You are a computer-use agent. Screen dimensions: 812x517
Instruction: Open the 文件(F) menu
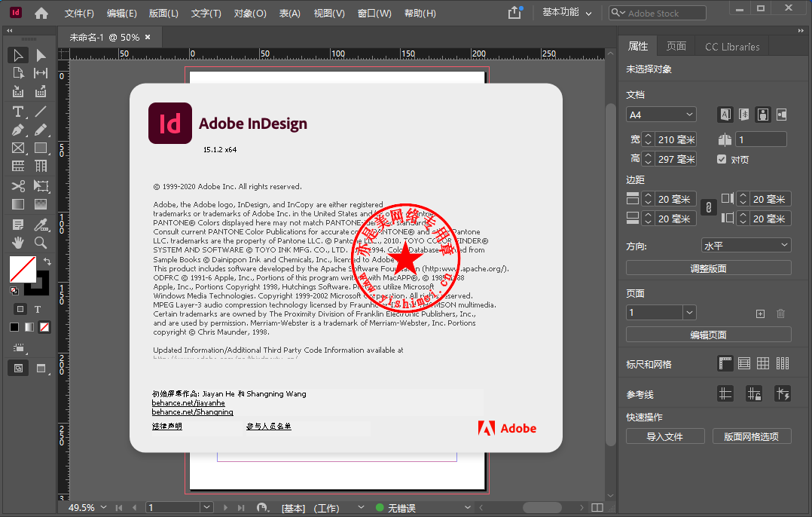tap(79, 14)
